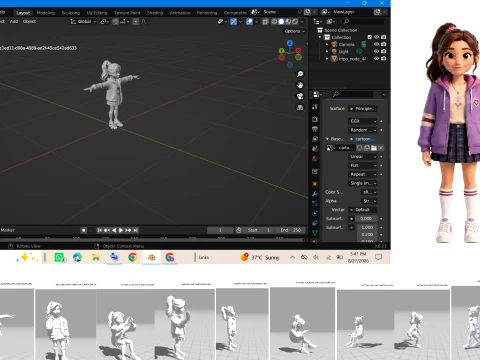
Task: Open the Output properties tab icon
Action: click(x=315, y=129)
